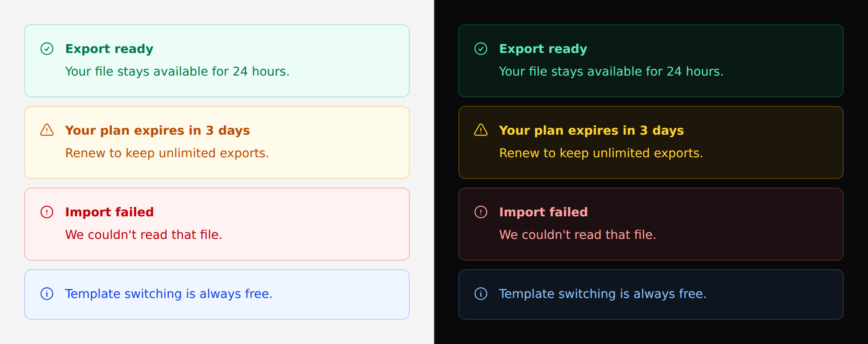Click the blue info icon in light Template switching alert
Viewport: 868px width, 344px height.
47,294
